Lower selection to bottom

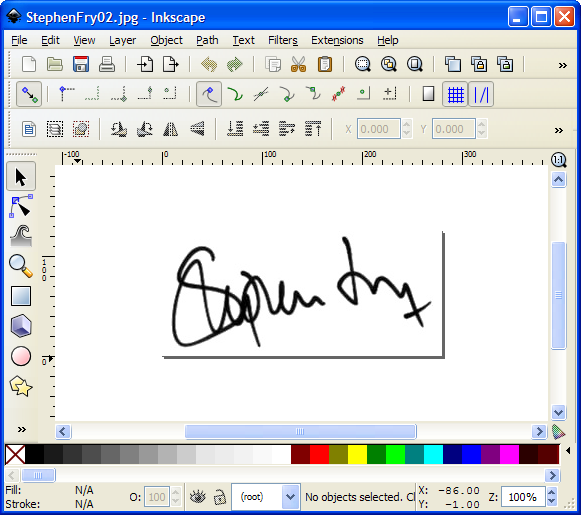coord(235,129)
